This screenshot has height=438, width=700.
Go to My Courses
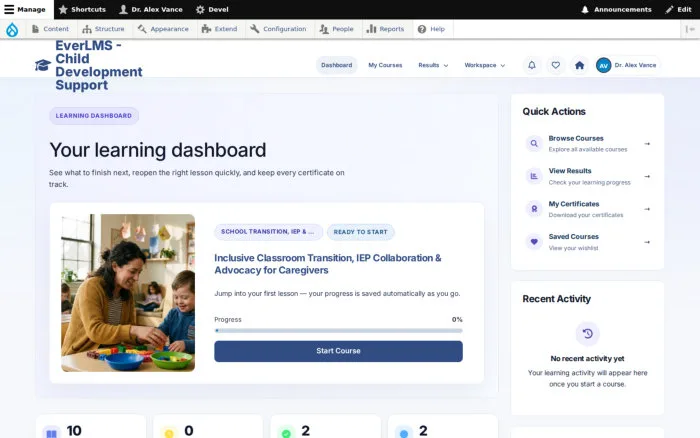(x=385, y=65)
